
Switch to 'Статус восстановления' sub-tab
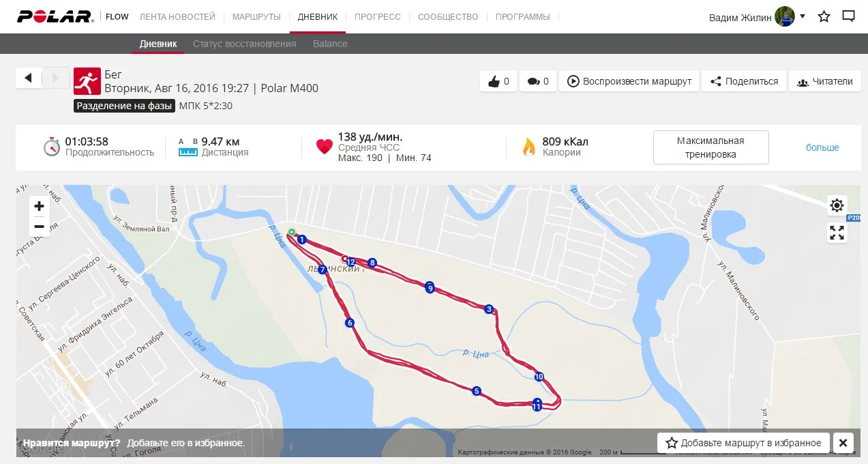[245, 44]
